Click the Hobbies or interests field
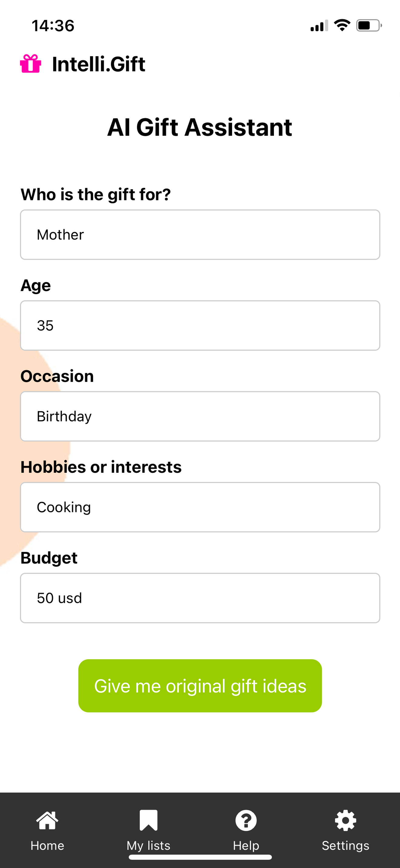The image size is (400, 868). coord(200,507)
